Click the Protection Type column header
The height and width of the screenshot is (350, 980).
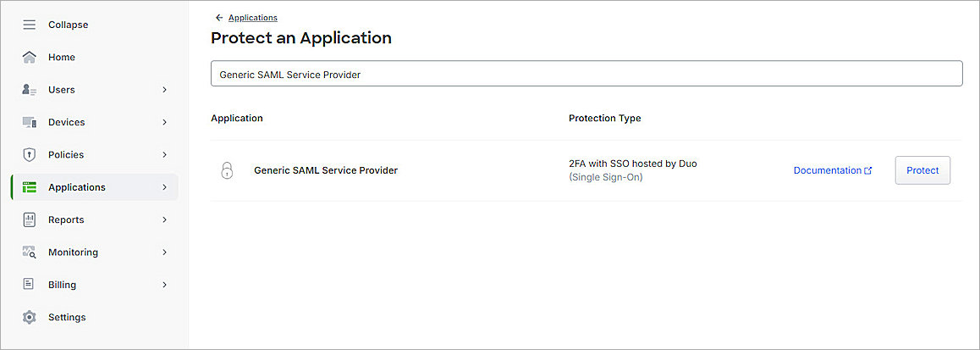605,119
